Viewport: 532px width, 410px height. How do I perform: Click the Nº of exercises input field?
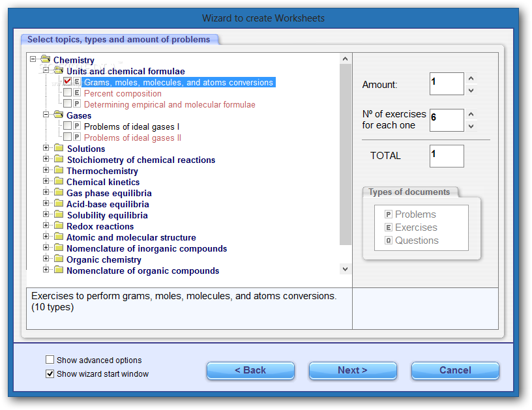coord(447,120)
